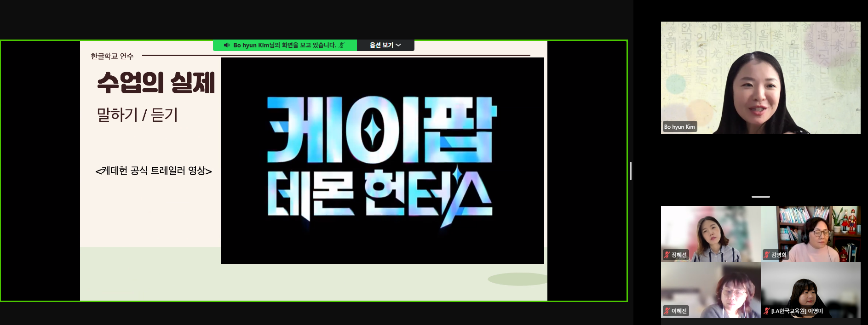This screenshot has width=868, height=325.
Task: Click the speaker icon in the share banner
Action: pyautogui.click(x=227, y=45)
